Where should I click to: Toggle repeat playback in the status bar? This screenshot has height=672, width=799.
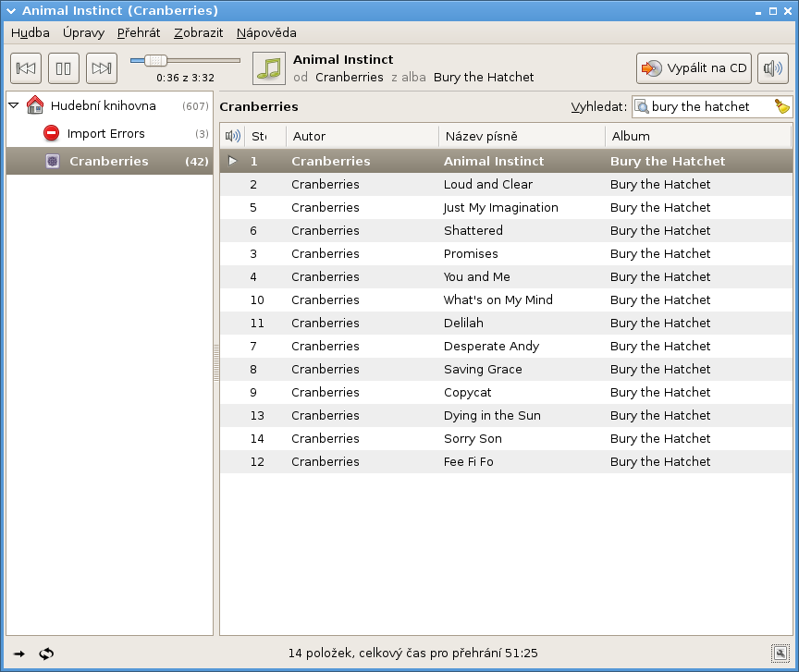(46, 654)
